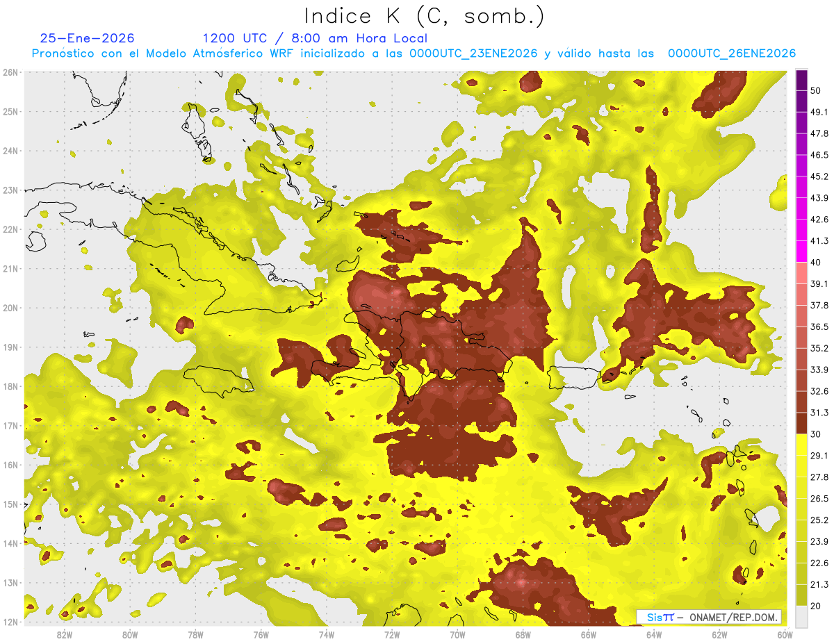Click the "15N" latitude label

point(10,504)
